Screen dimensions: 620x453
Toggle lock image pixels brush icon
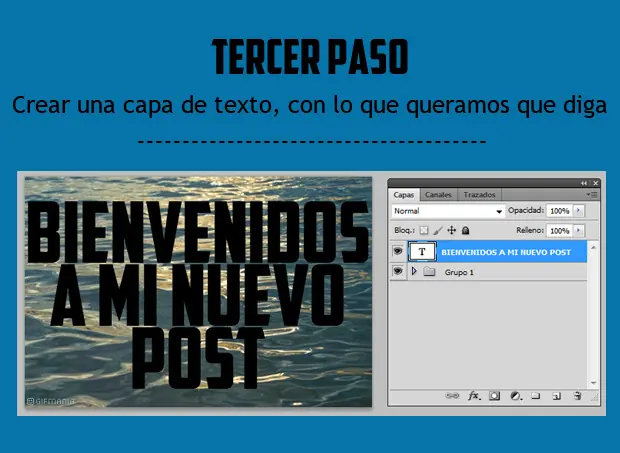coord(438,230)
